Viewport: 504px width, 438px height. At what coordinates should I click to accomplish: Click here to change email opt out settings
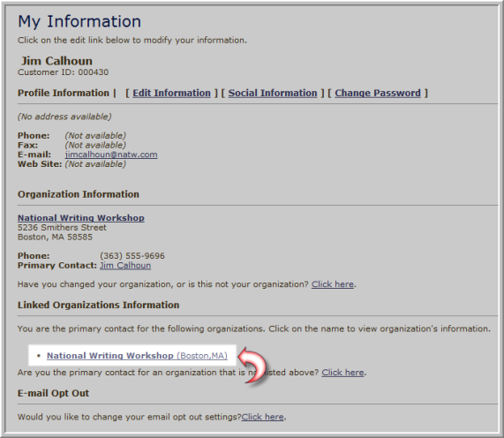263,417
